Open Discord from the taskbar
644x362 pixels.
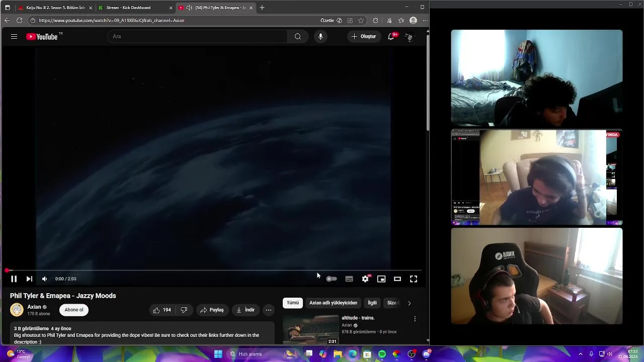click(x=426, y=354)
